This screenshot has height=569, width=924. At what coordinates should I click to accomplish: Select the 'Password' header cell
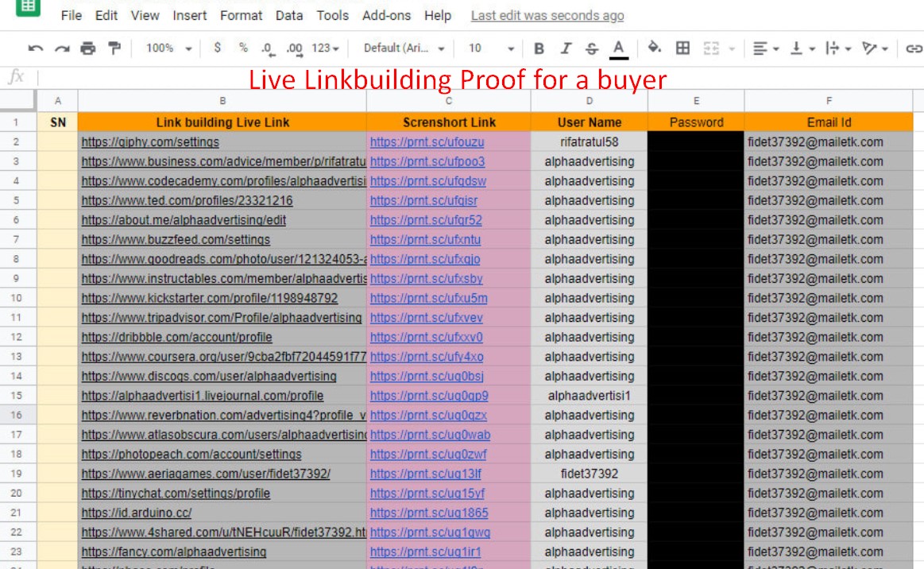click(696, 122)
